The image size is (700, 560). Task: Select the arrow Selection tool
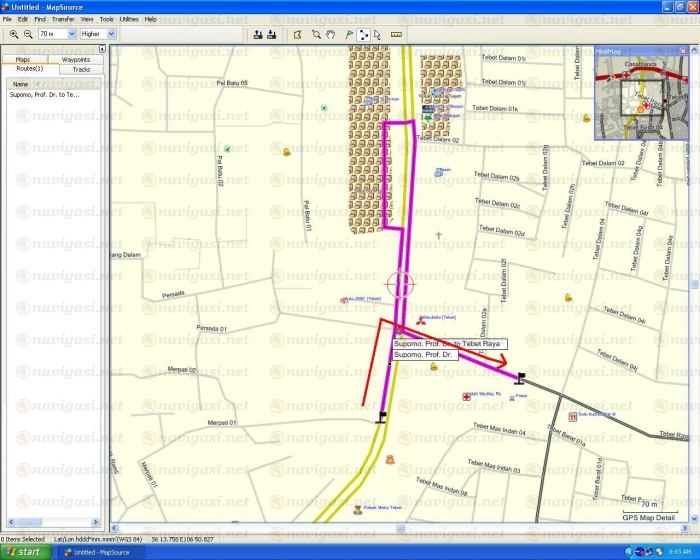[x=377, y=34]
